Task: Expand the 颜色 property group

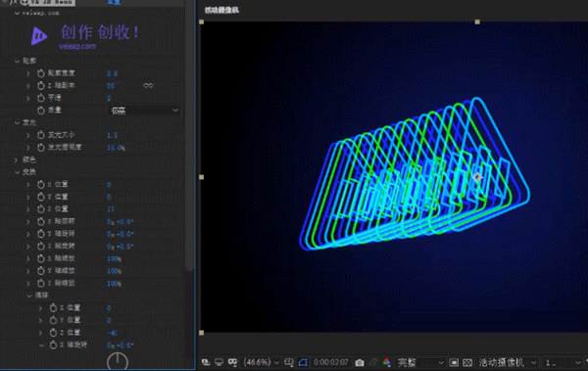Action: click(x=17, y=160)
